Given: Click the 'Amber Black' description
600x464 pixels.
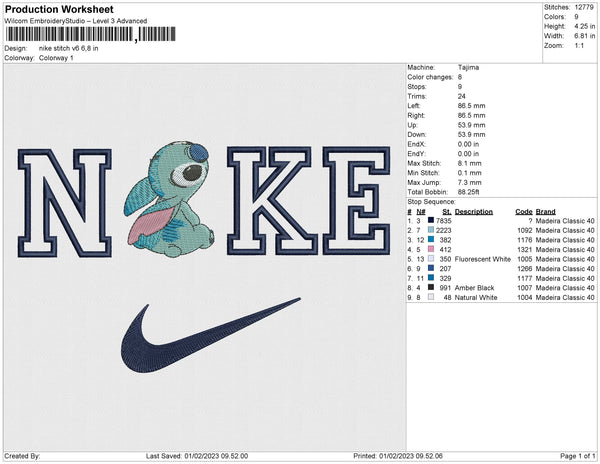Looking at the screenshot, I should (x=474, y=288).
